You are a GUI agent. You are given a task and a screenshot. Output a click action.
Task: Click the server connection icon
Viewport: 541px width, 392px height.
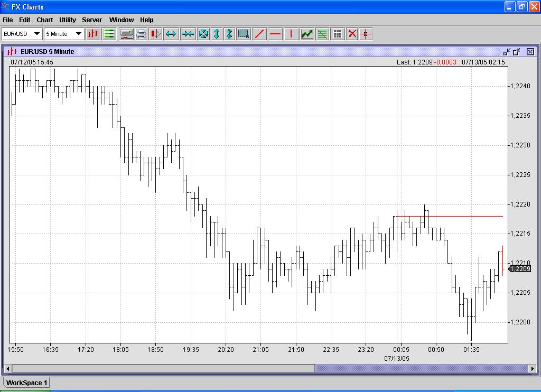(126, 34)
